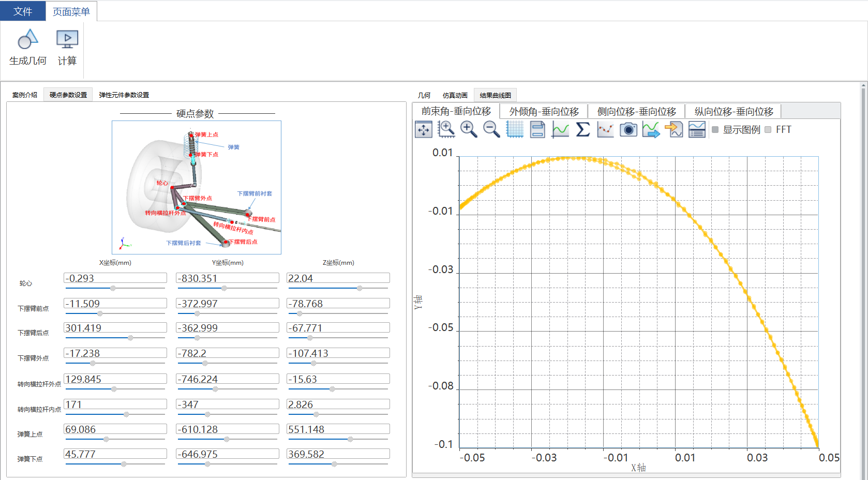Enable the 显示图例 show legend checkbox
The height and width of the screenshot is (480, 868).
pos(715,130)
